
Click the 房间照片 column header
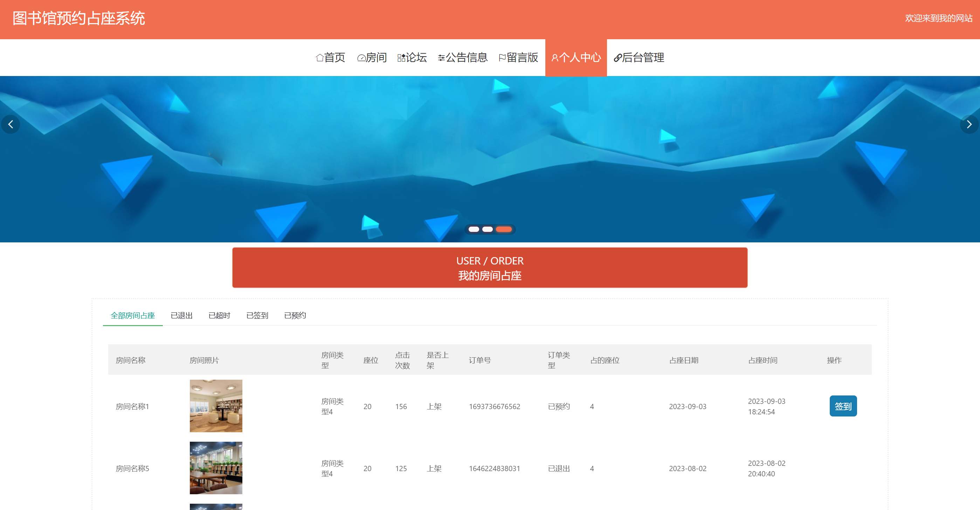click(x=204, y=360)
